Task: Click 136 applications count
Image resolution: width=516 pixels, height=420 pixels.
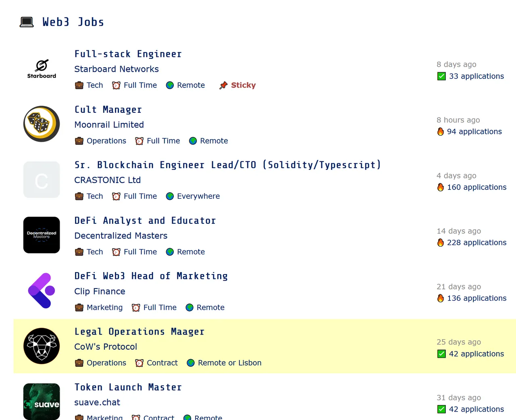Action: pyautogui.click(x=477, y=298)
